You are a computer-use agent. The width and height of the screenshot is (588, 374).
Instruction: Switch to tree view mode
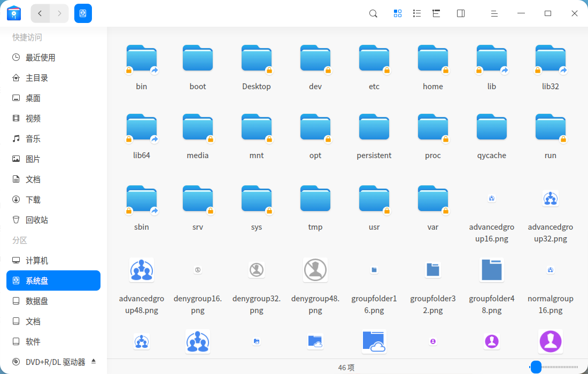(436, 14)
